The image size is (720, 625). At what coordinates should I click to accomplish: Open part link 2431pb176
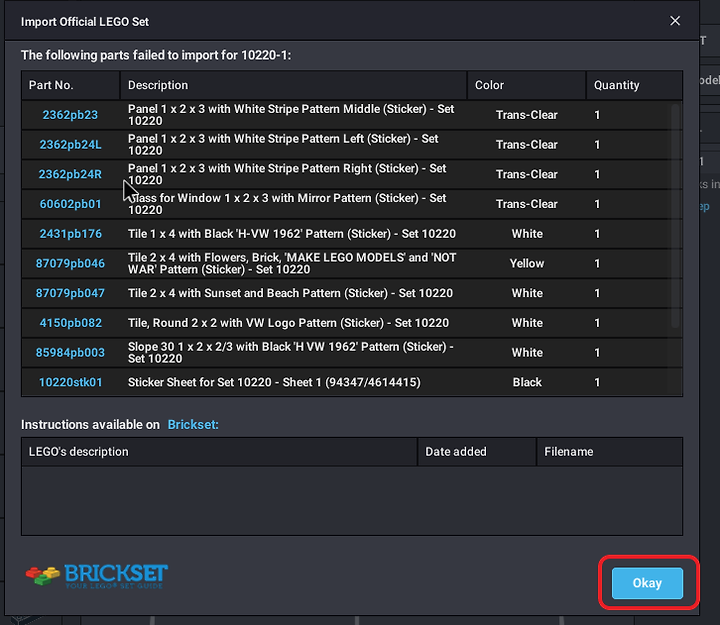coord(70,234)
